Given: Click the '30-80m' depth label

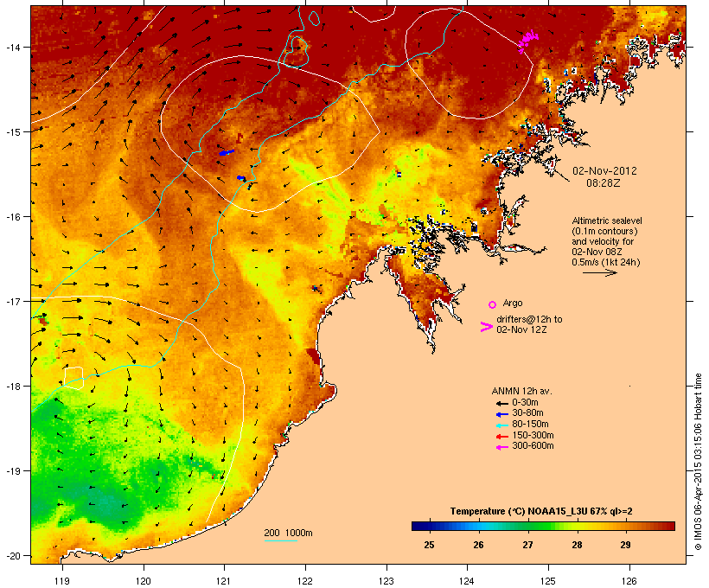Looking at the screenshot, I should pyautogui.click(x=527, y=413).
